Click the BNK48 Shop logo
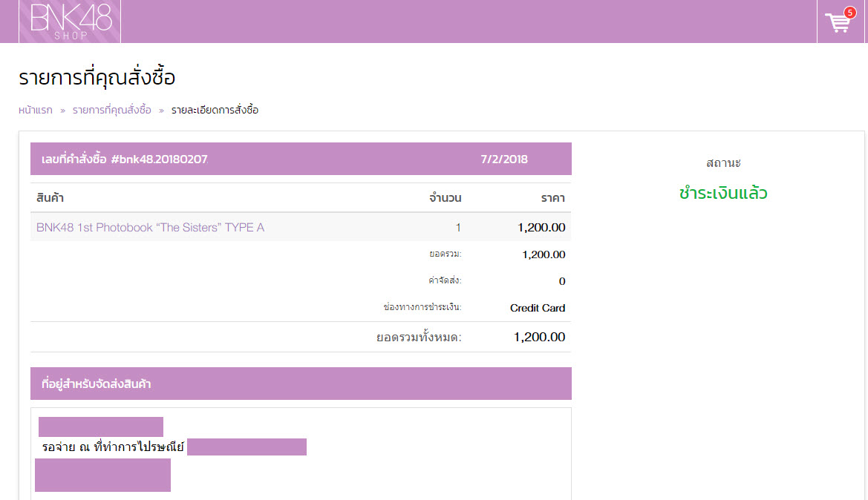The width and height of the screenshot is (868, 500). [x=70, y=22]
